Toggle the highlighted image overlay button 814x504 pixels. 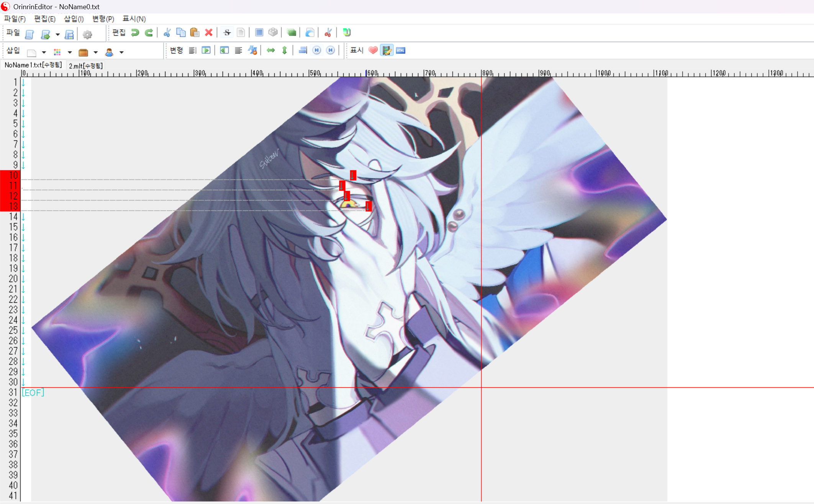tap(387, 51)
